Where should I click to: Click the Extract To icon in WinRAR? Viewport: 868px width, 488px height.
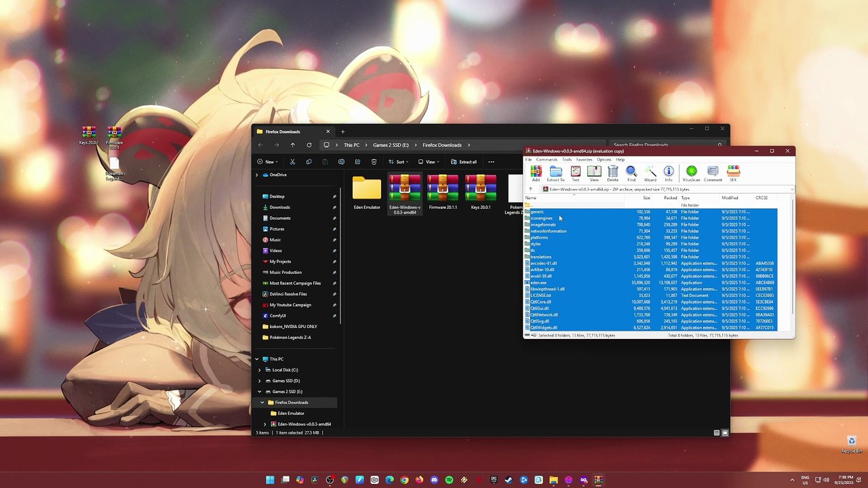tap(556, 174)
